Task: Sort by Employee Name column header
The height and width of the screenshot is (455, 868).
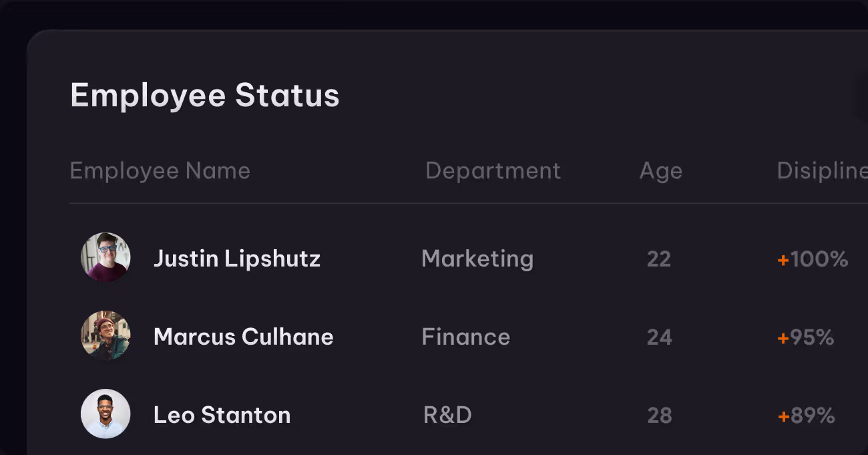Action: (160, 171)
